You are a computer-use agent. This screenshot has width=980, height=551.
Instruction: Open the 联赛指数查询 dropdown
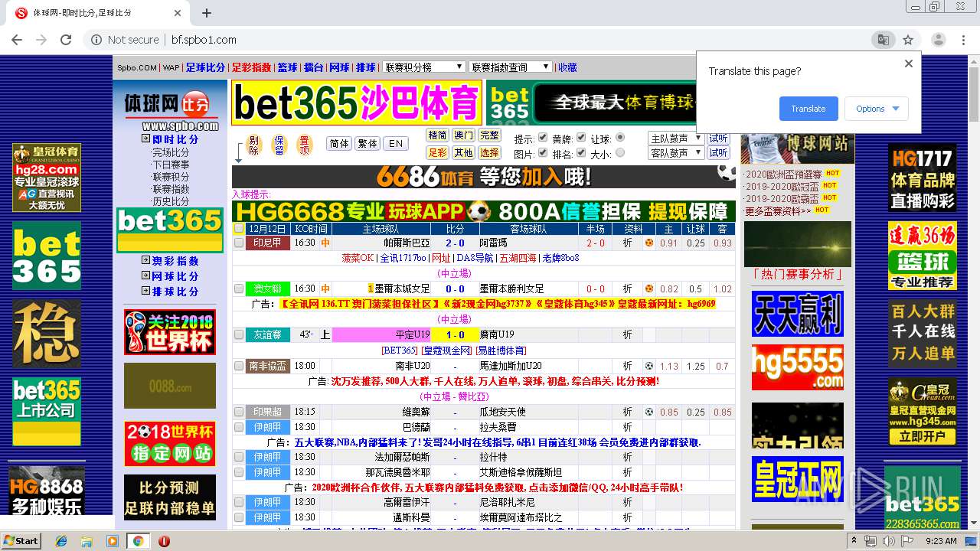coord(510,67)
